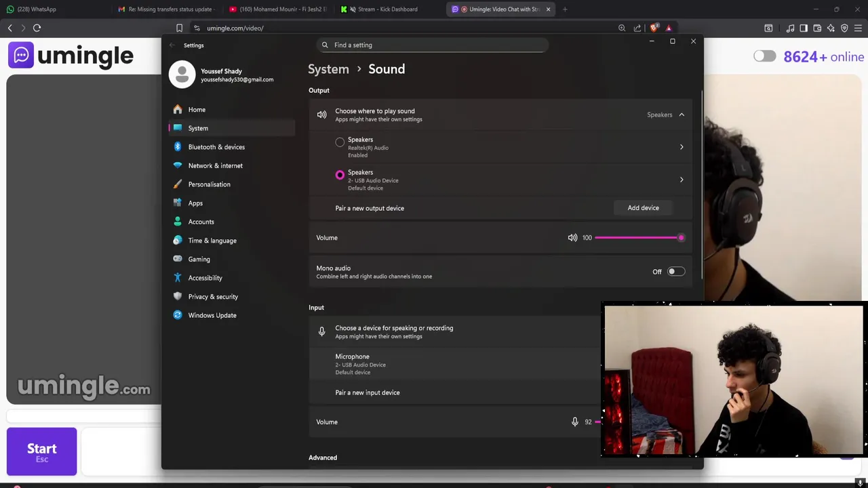Open Network & internet settings
The width and height of the screenshot is (868, 488).
pos(231,165)
